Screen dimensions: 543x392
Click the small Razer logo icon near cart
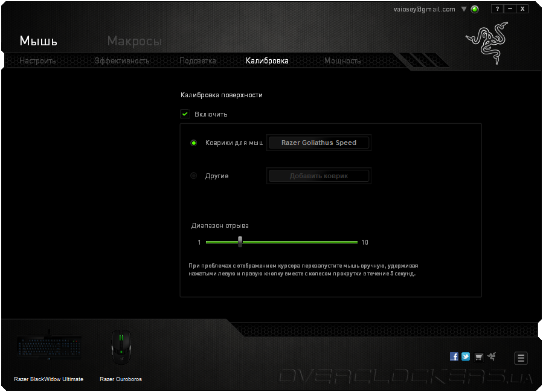point(492,356)
